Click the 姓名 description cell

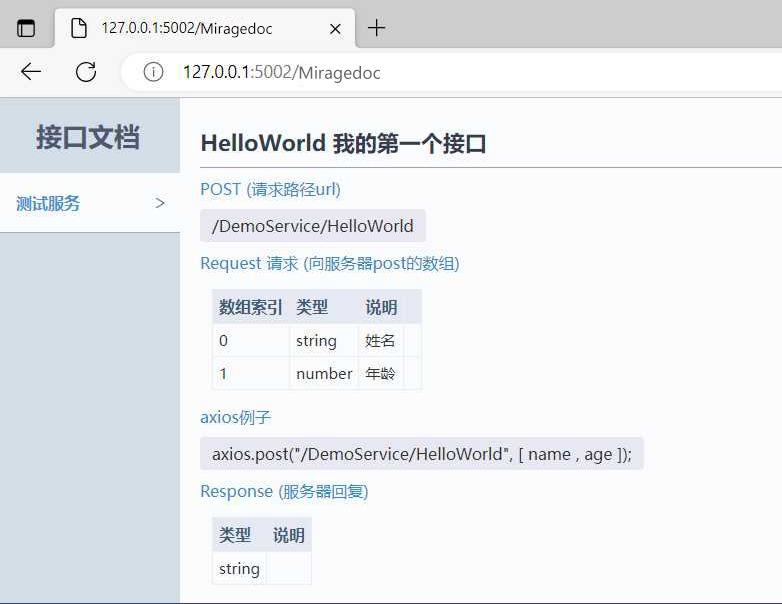pos(381,341)
